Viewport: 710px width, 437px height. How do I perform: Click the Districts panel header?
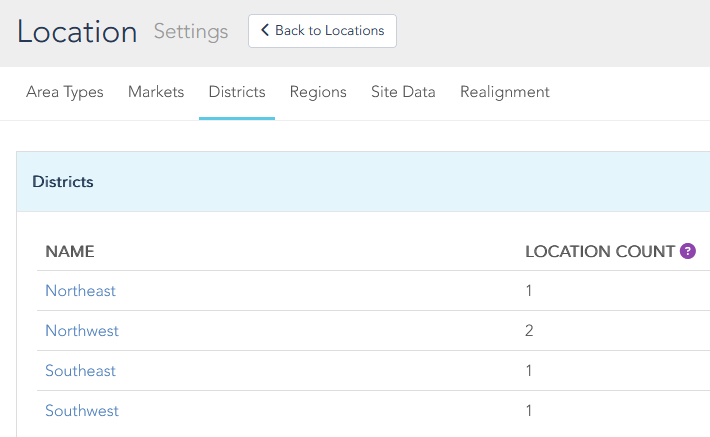63,182
